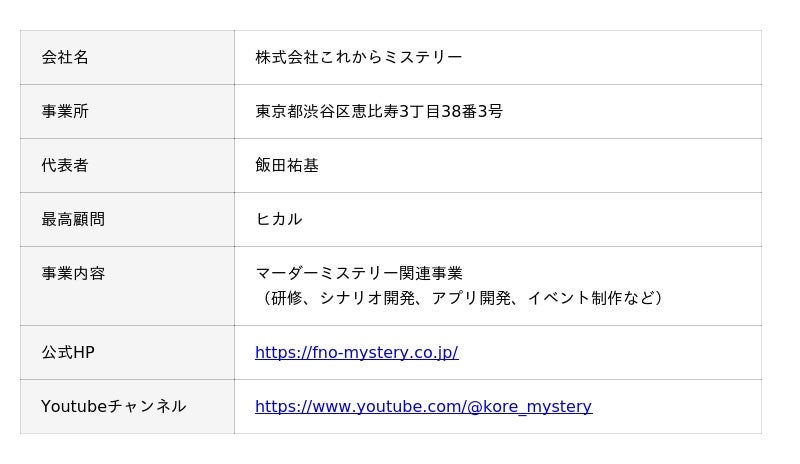Viewport: 800px width, 464px height.
Task: Click アプリ開発 in the business description
Action: click(472, 298)
